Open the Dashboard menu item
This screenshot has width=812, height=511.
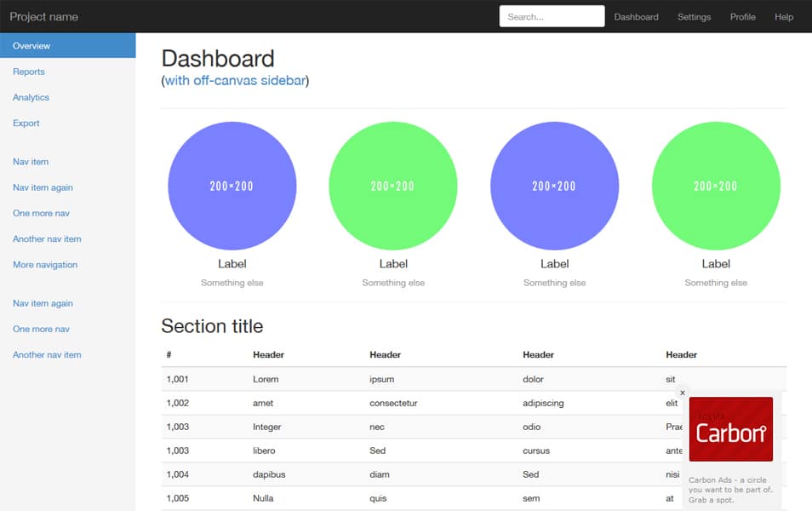[636, 16]
